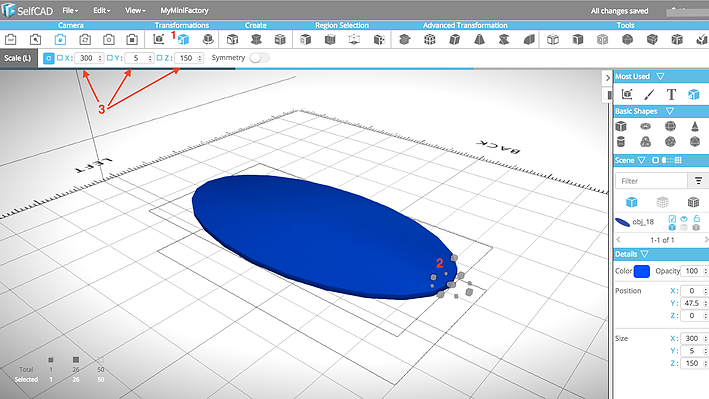The height and width of the screenshot is (399, 709).
Task: Select the Twist tool icon
Action: tap(504, 39)
